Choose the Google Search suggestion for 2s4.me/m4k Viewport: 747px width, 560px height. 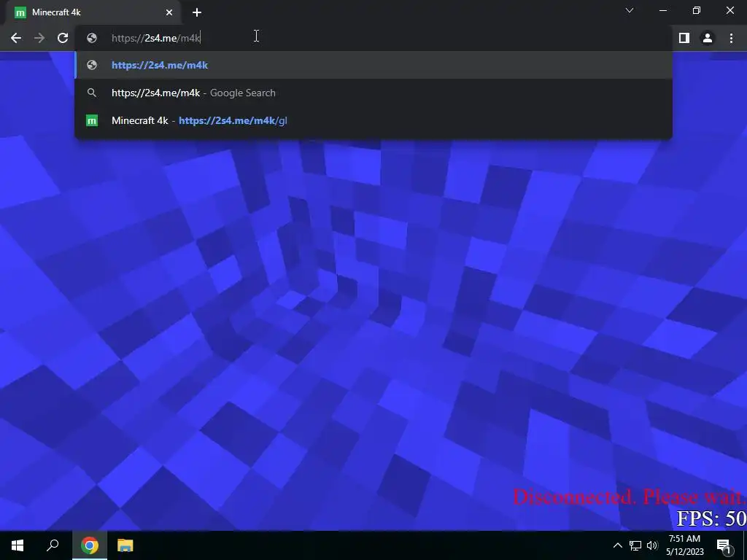tap(373, 93)
